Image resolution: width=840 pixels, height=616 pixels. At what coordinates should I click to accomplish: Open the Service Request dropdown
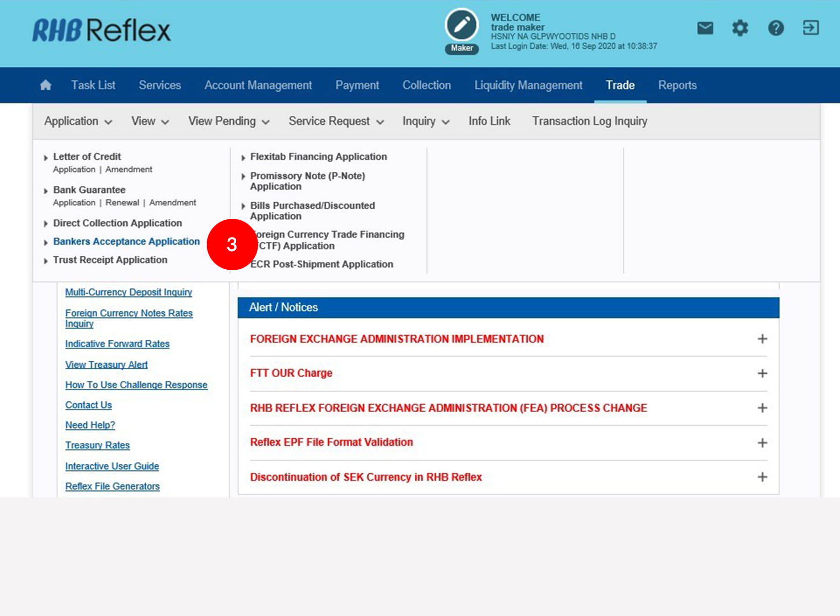[336, 121]
